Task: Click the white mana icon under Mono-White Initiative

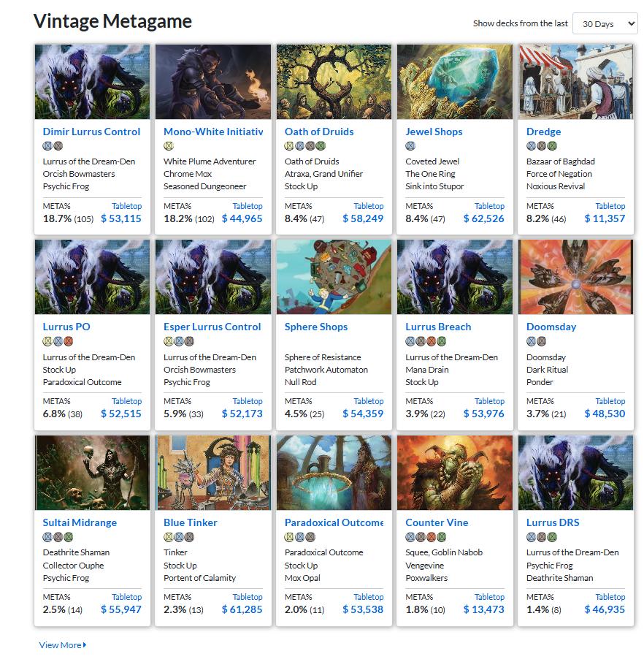Action: pos(169,146)
